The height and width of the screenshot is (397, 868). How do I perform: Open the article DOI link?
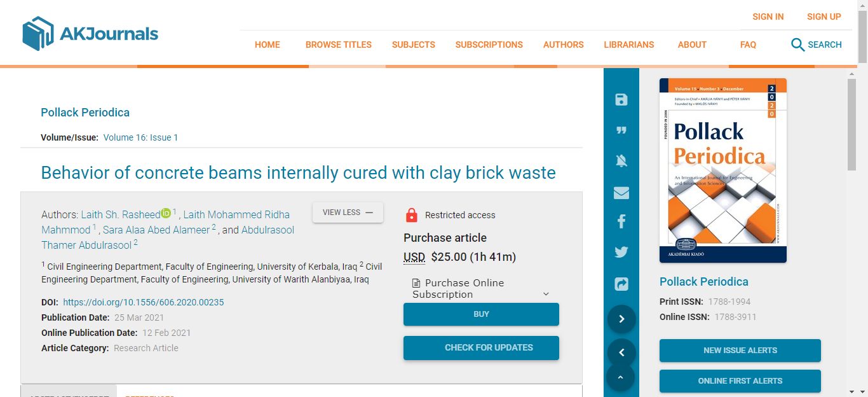click(x=144, y=302)
